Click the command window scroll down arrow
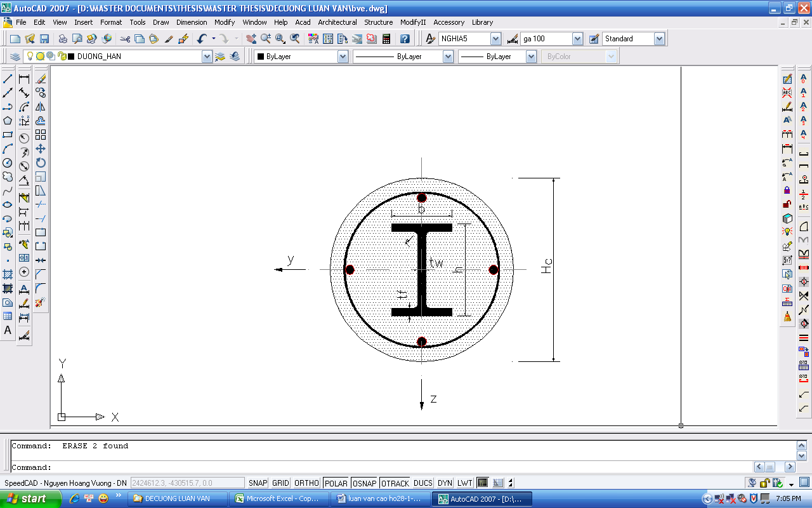Viewport: 812px width, 508px height. pos(801,456)
